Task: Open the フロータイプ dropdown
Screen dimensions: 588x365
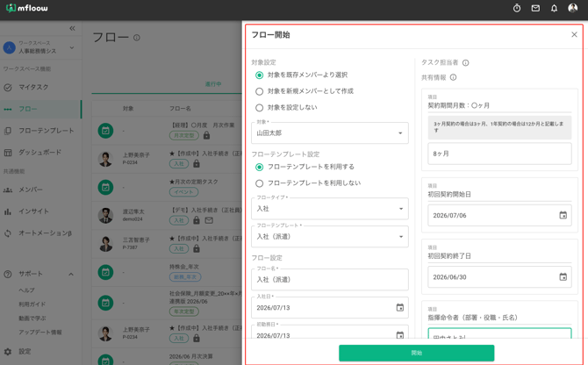Action: tap(330, 209)
